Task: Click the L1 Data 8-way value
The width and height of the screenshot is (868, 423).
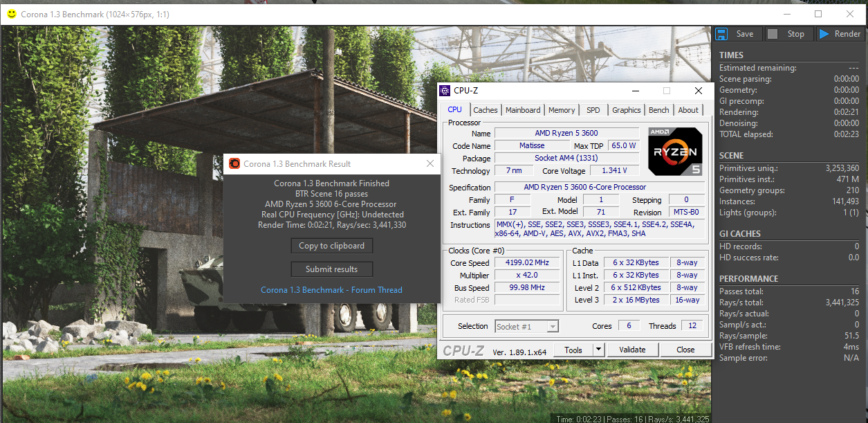Action: coord(687,263)
